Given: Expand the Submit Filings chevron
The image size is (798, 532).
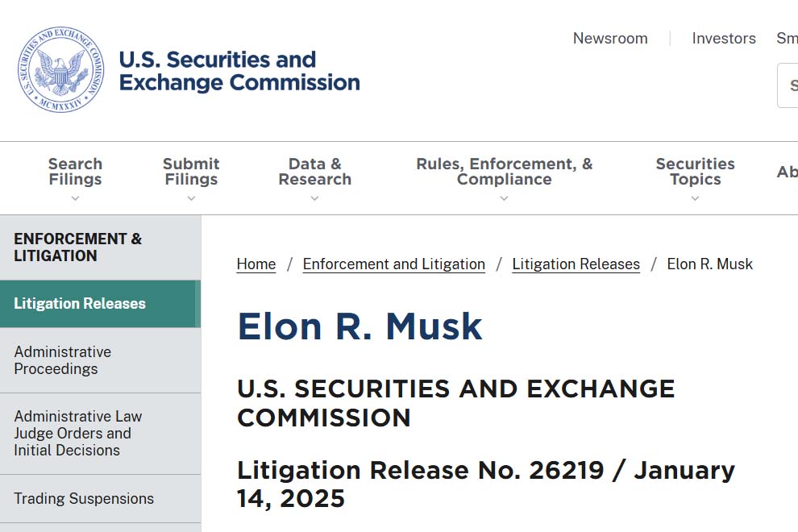Looking at the screenshot, I should click(x=191, y=198).
